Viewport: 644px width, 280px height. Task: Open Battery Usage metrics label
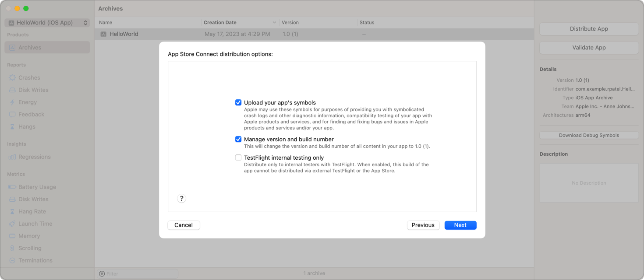tap(37, 187)
